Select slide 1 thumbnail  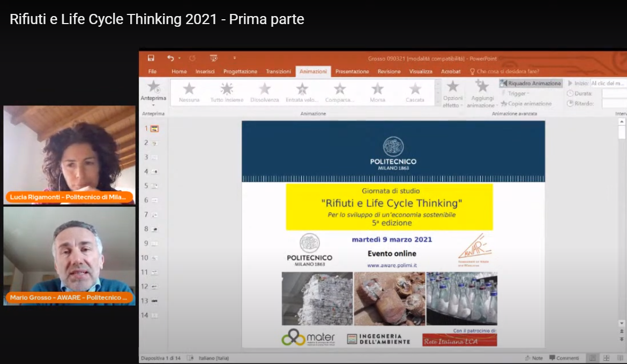point(154,128)
